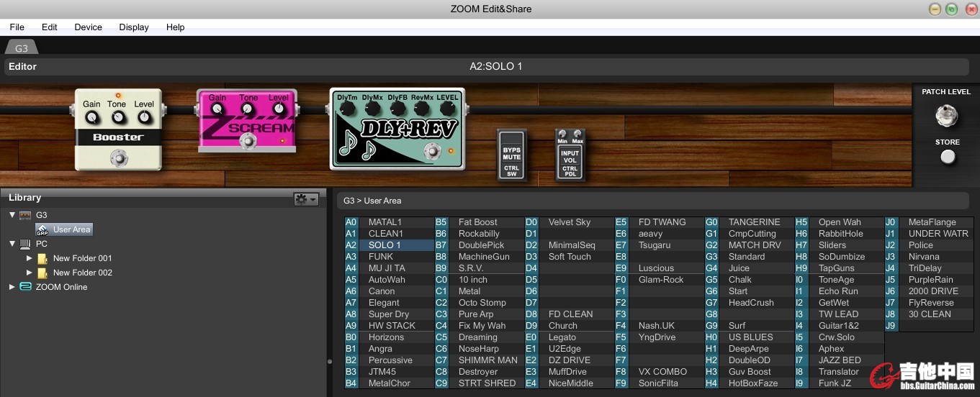
Task: Minimize the ZOOM Edit&Share window
Action: click(x=935, y=9)
